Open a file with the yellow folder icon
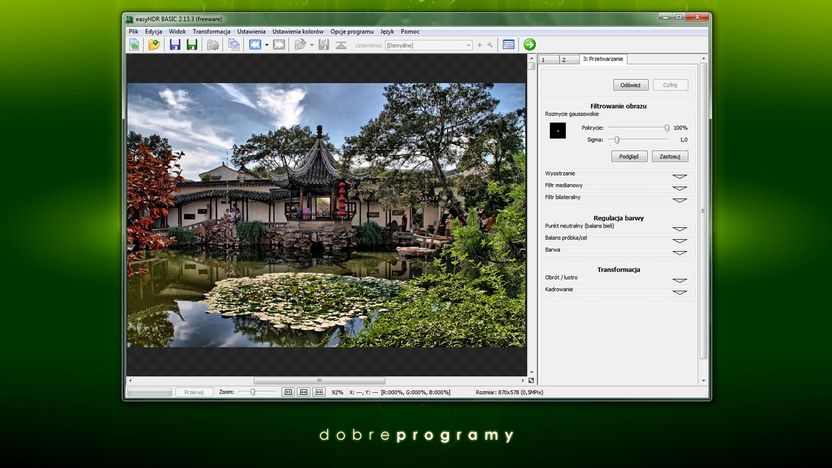This screenshot has height=468, width=832. [x=154, y=45]
